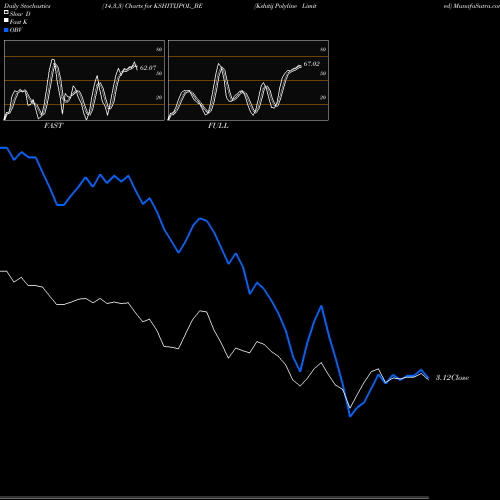Image resolution: width=500 pixels, height=500 pixels.
Task: Click the 50 level label in FULL chart
Action: pyautogui.click(x=323, y=73)
